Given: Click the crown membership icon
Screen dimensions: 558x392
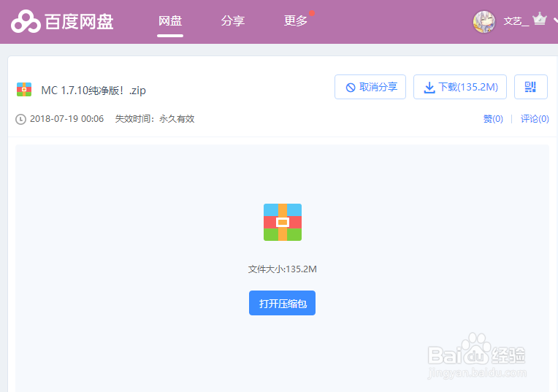Looking at the screenshot, I should [540, 18].
